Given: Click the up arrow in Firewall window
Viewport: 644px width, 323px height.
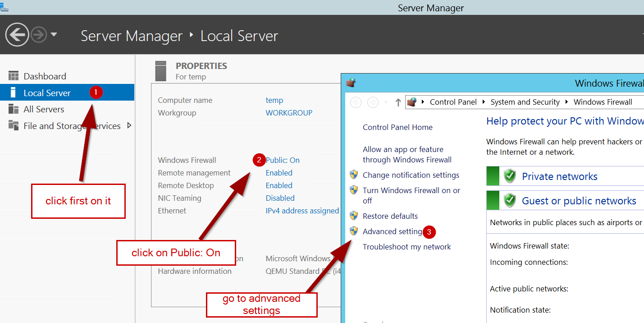Looking at the screenshot, I should pyautogui.click(x=398, y=102).
